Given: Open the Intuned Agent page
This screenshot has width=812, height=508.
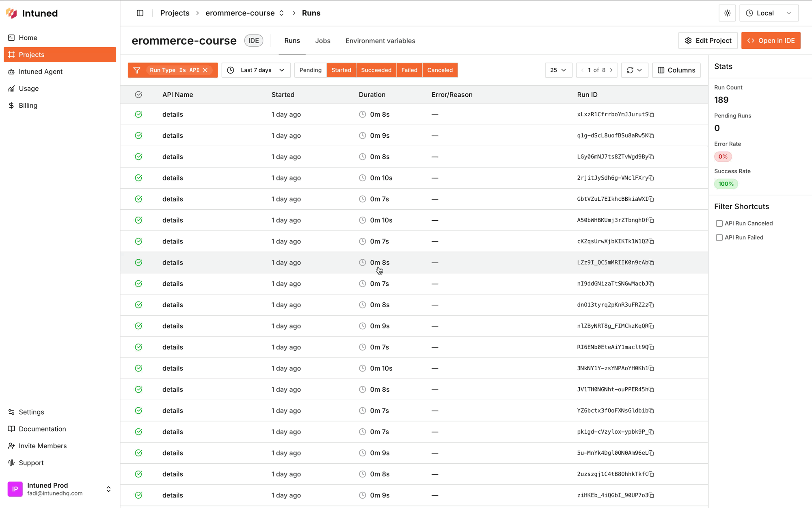Looking at the screenshot, I should 41,72.
